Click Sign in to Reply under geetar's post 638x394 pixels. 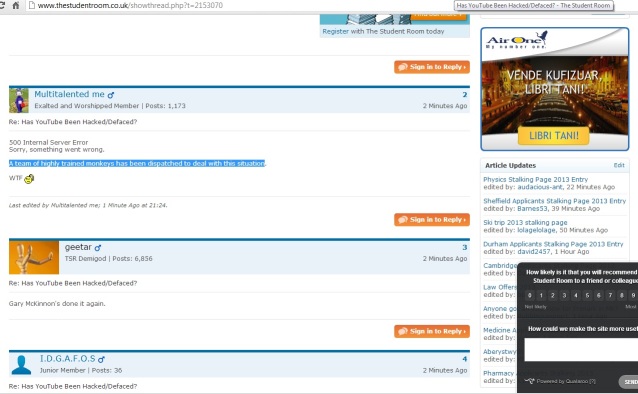click(432, 331)
